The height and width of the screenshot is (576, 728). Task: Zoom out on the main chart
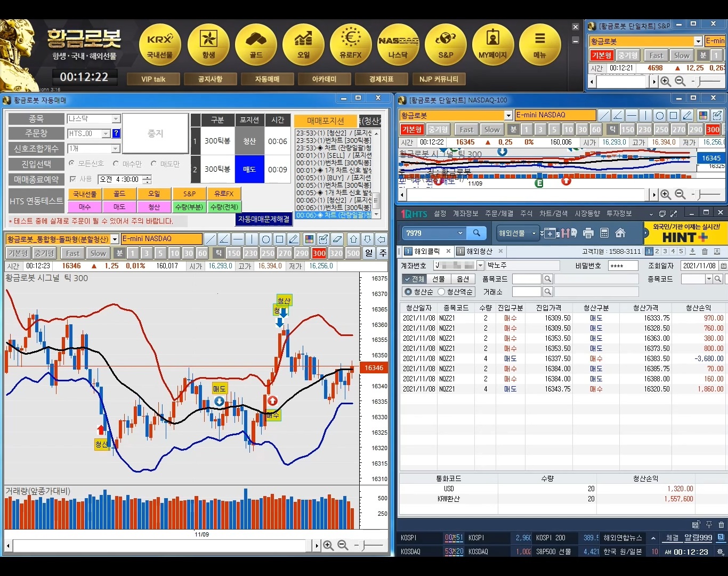(343, 545)
